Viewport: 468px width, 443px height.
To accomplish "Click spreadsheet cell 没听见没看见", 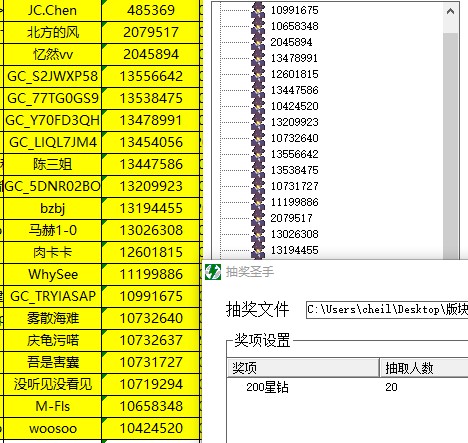I will click(52, 384).
